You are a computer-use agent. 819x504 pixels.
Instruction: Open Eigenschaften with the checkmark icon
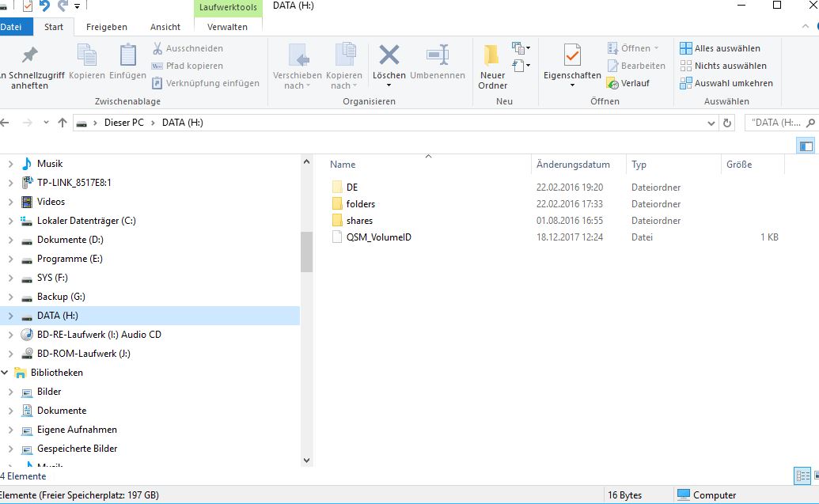(572, 57)
